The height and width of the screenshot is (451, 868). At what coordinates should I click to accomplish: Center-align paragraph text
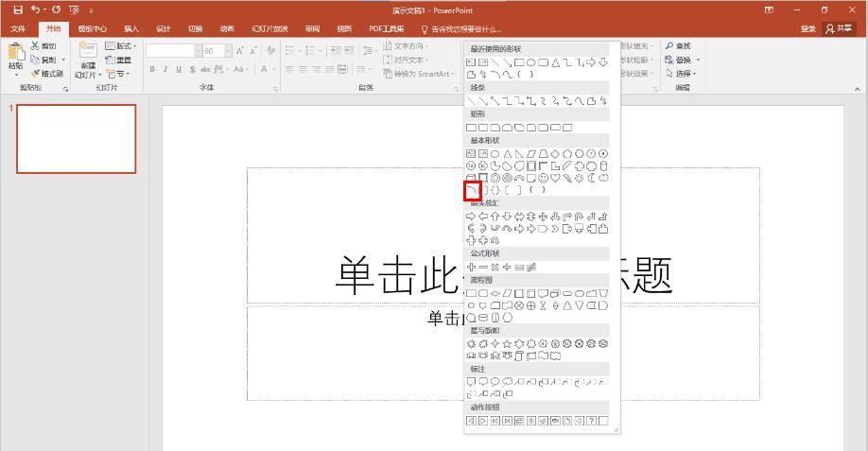click(x=303, y=69)
